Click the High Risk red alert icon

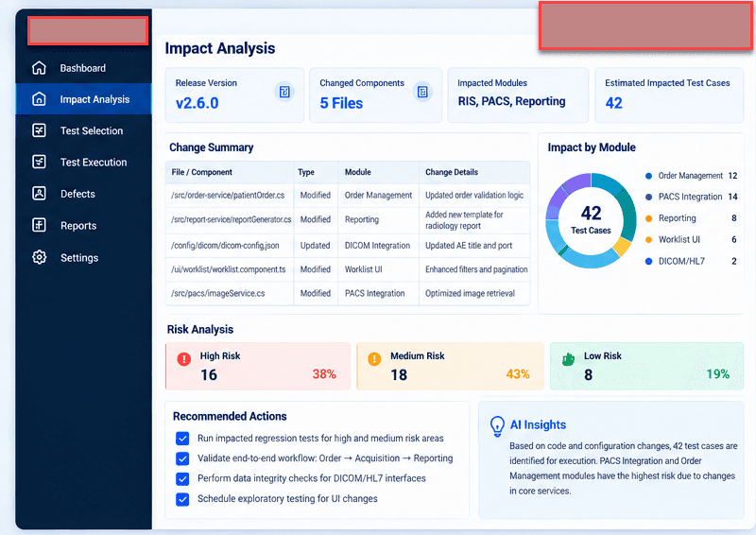pyautogui.click(x=183, y=359)
